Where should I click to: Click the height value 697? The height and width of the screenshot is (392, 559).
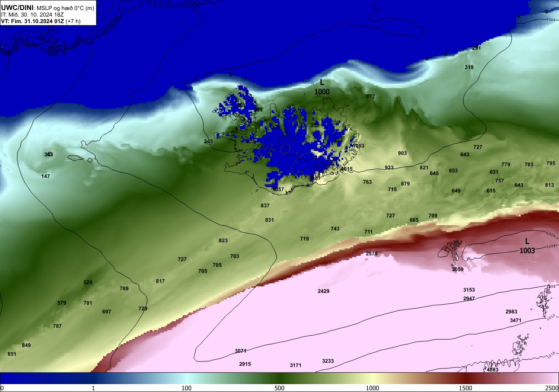107,312
